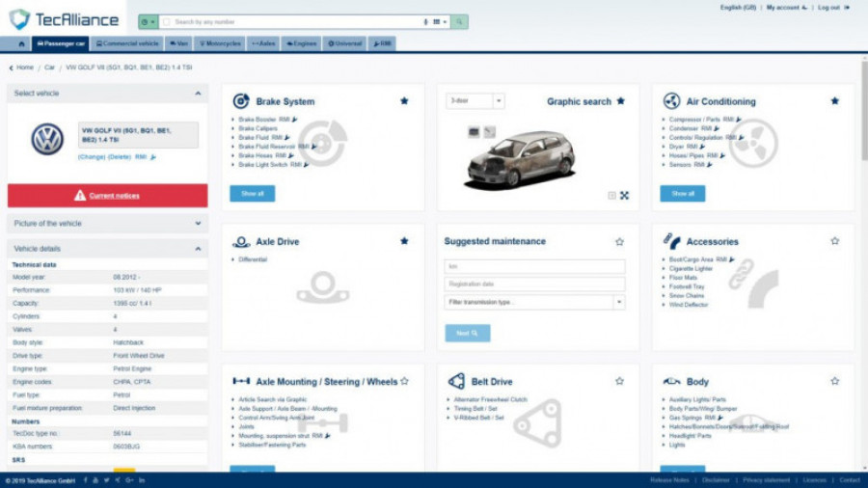Click the Accessories category icon
868x488 pixels.
point(671,241)
